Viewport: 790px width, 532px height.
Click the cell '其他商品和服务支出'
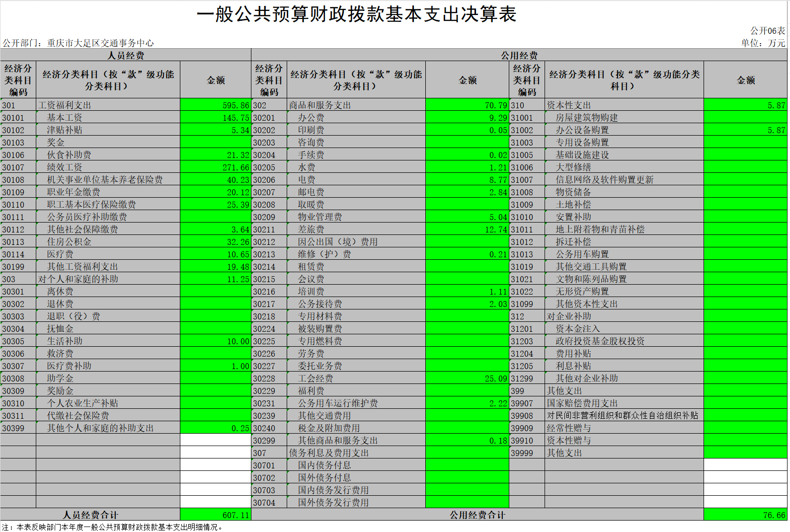pyautogui.click(x=356, y=440)
